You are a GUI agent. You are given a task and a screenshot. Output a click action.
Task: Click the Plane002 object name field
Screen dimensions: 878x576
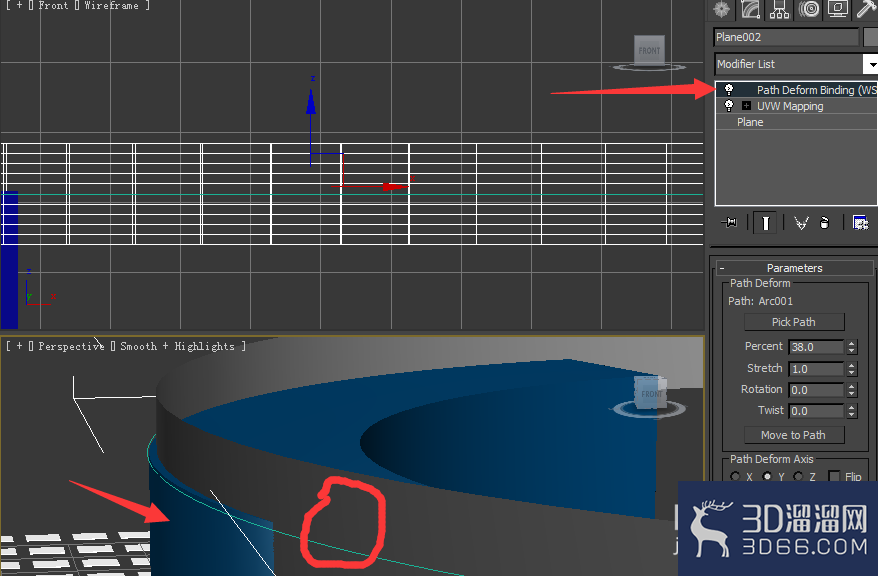point(786,37)
